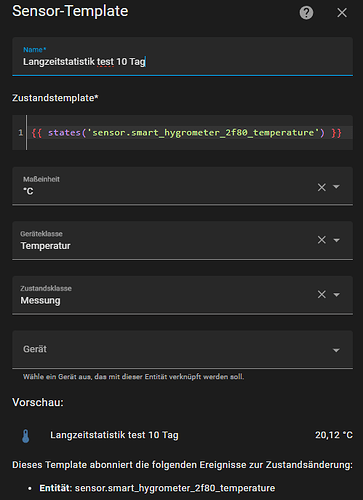
Task: Expand the Zustandsklasse dropdown arrow
Action: 336,295
